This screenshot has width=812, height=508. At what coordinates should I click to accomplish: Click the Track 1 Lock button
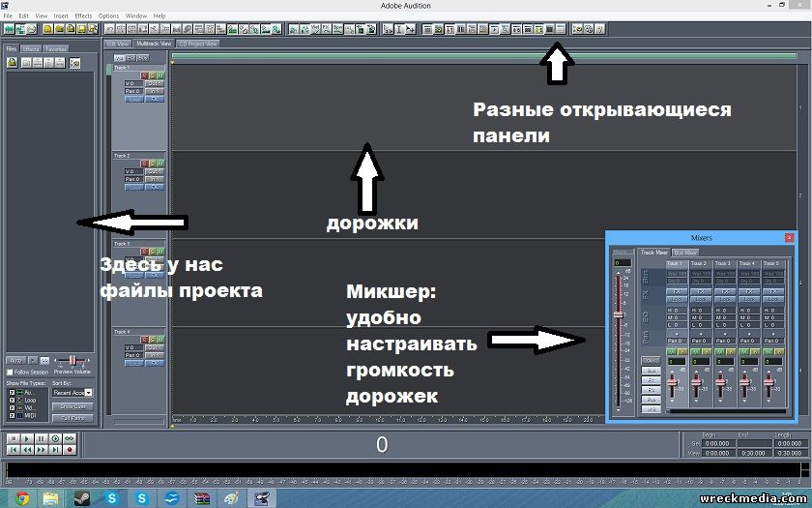pos(134,99)
